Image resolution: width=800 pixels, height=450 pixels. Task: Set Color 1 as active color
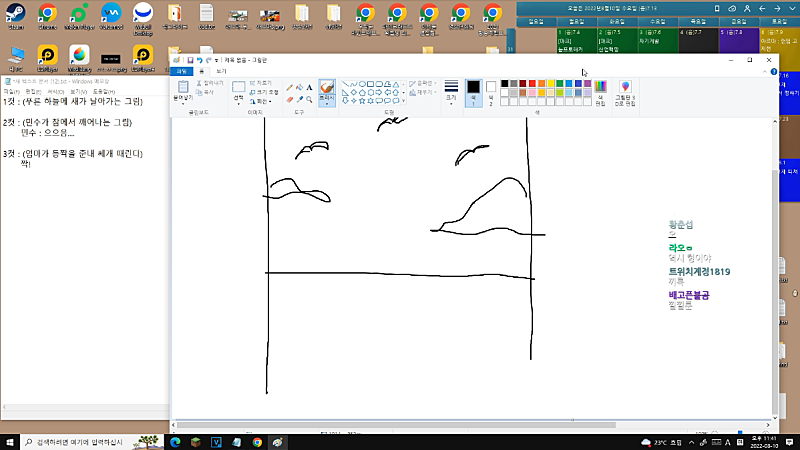point(473,91)
